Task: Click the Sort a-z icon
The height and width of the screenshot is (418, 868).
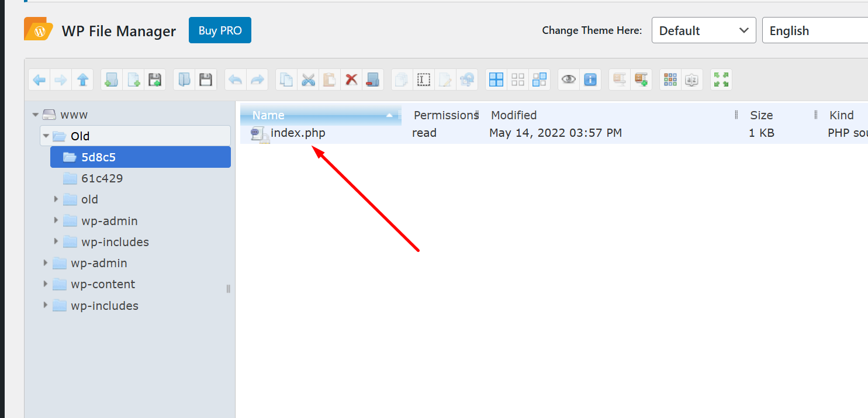Action: [x=692, y=80]
